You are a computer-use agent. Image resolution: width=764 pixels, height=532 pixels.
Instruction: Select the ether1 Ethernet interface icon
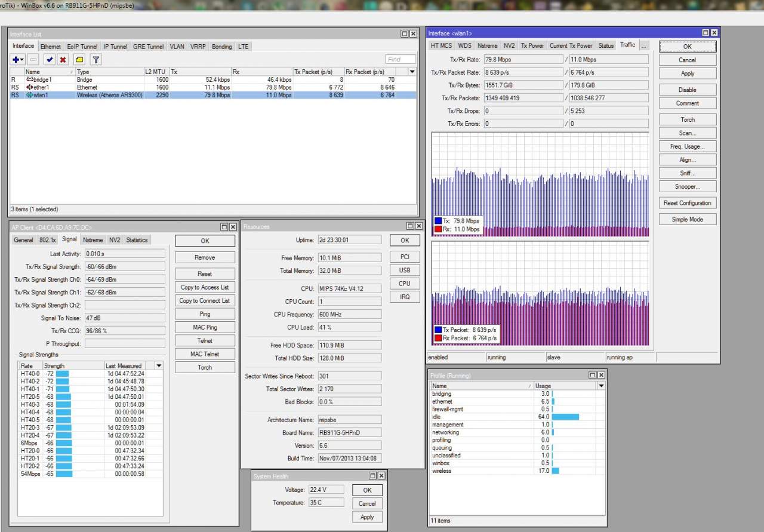pos(29,87)
